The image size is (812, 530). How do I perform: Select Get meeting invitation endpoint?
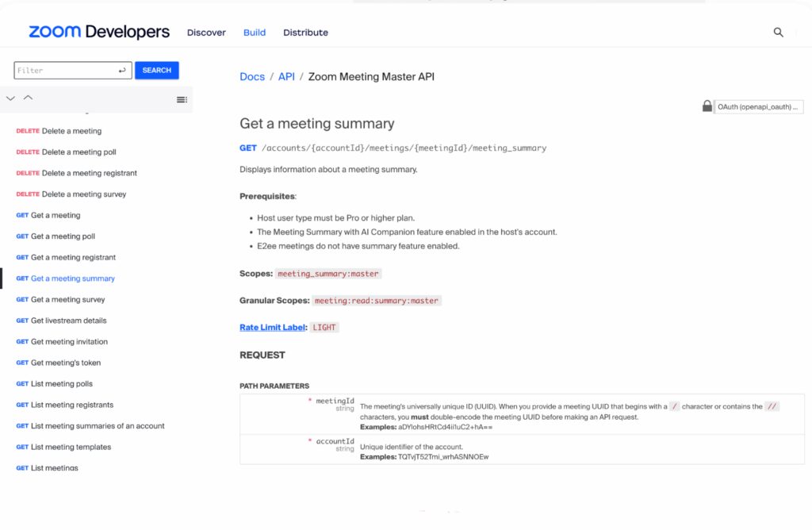[62, 341]
